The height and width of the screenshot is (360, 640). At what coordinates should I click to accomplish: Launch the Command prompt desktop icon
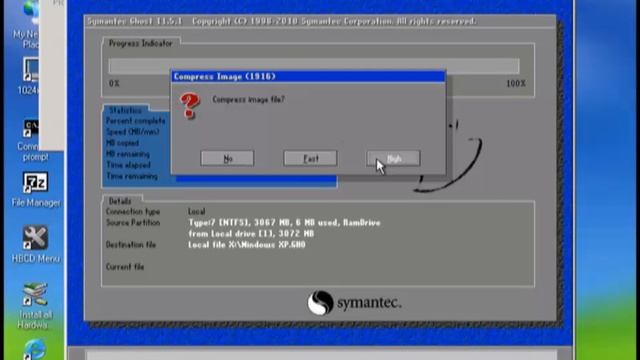(x=32, y=141)
